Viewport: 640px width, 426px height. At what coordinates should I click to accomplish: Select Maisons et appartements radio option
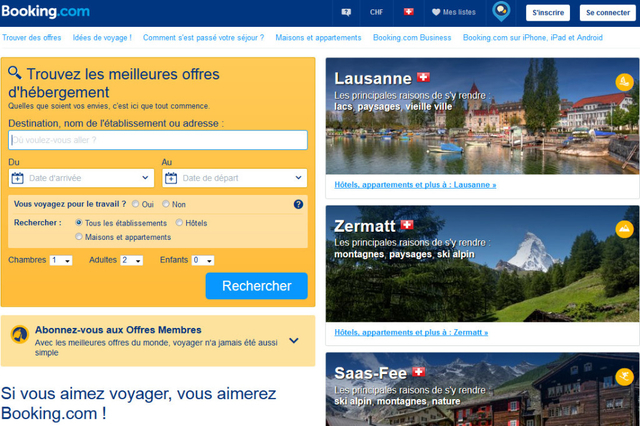[79, 236]
